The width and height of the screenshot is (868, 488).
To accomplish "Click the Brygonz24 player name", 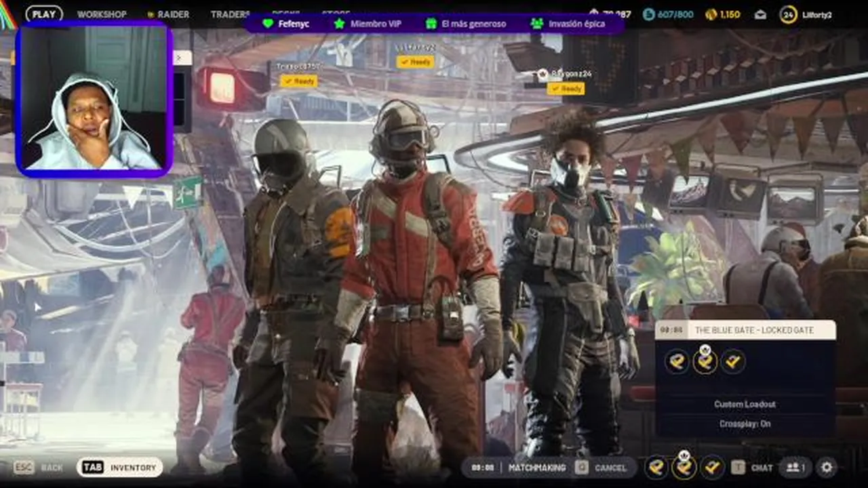I will 571,73.
